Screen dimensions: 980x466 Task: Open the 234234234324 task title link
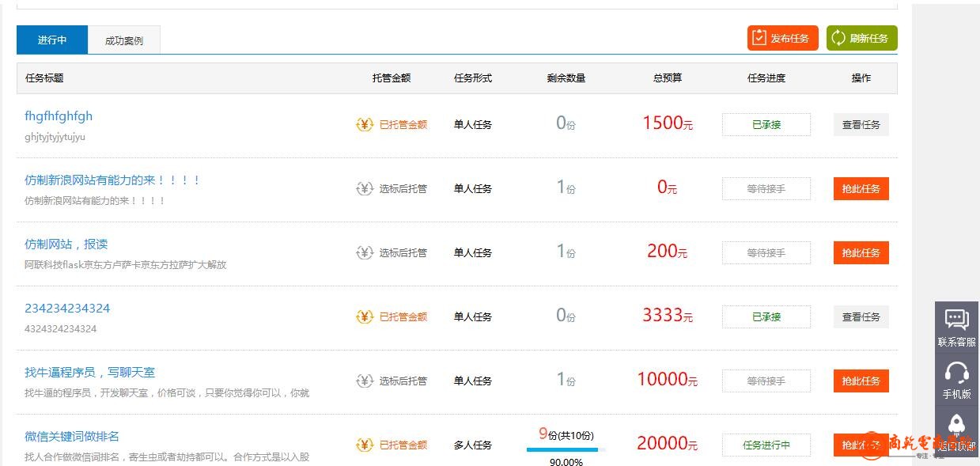67,309
